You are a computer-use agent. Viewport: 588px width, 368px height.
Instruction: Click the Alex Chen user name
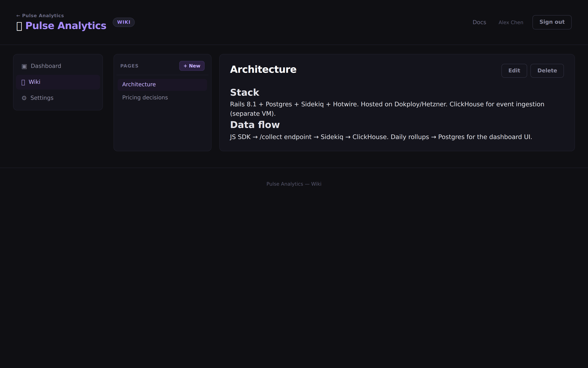click(x=511, y=22)
